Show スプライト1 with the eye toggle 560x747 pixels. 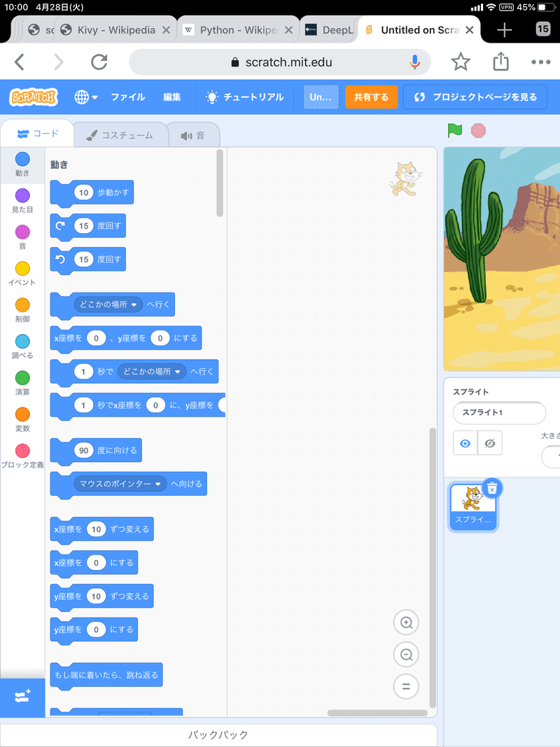(465, 442)
